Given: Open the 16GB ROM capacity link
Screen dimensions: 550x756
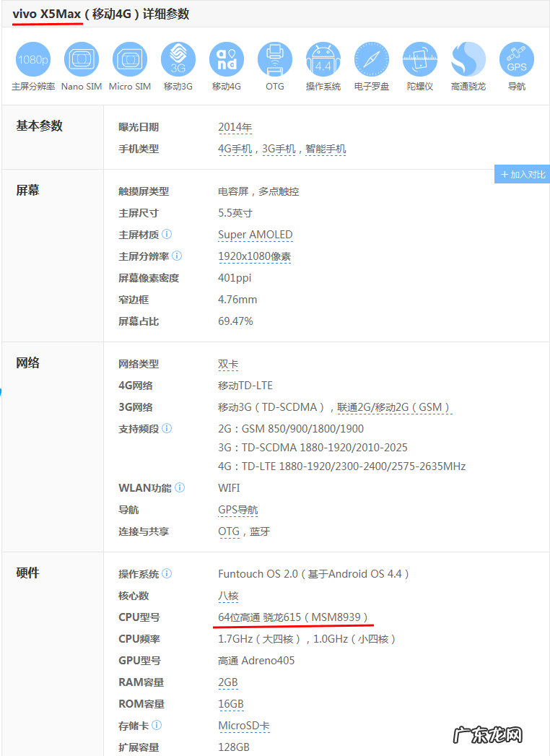Looking at the screenshot, I should (x=230, y=705).
